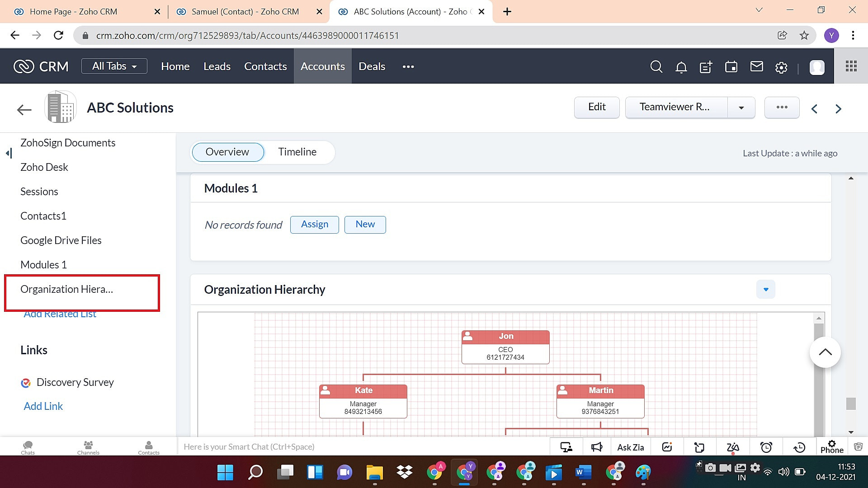Expand the All Tabs dropdown
The width and height of the screenshot is (868, 488).
tap(114, 66)
